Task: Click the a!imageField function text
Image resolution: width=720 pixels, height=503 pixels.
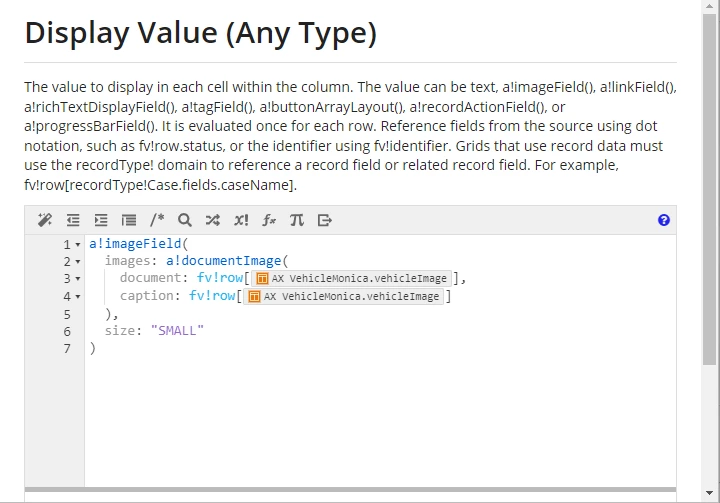Action: 135,243
